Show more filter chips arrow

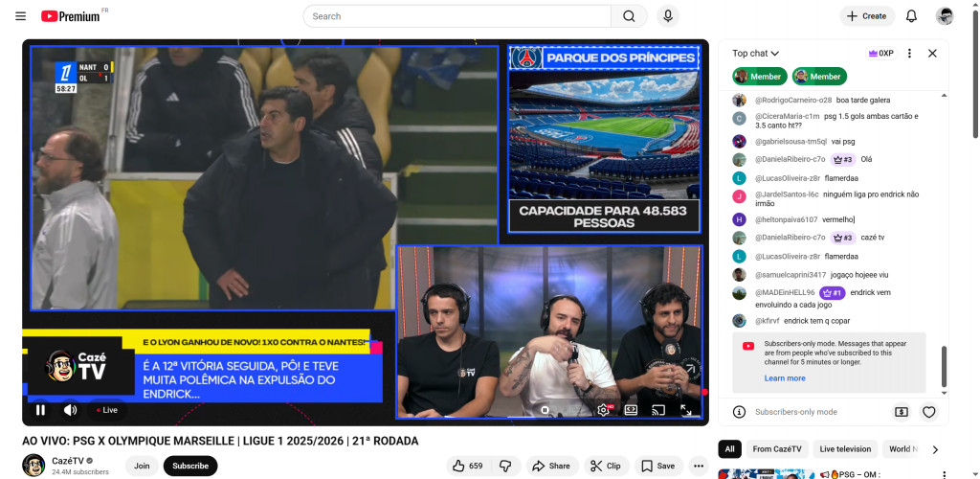pyautogui.click(x=935, y=449)
